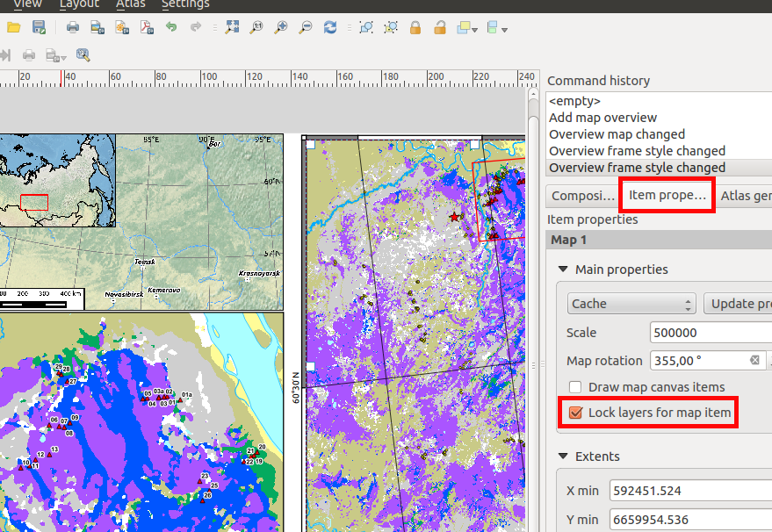The image size is (772, 532).
Task: Click the green Undo arrow
Action: [171, 28]
